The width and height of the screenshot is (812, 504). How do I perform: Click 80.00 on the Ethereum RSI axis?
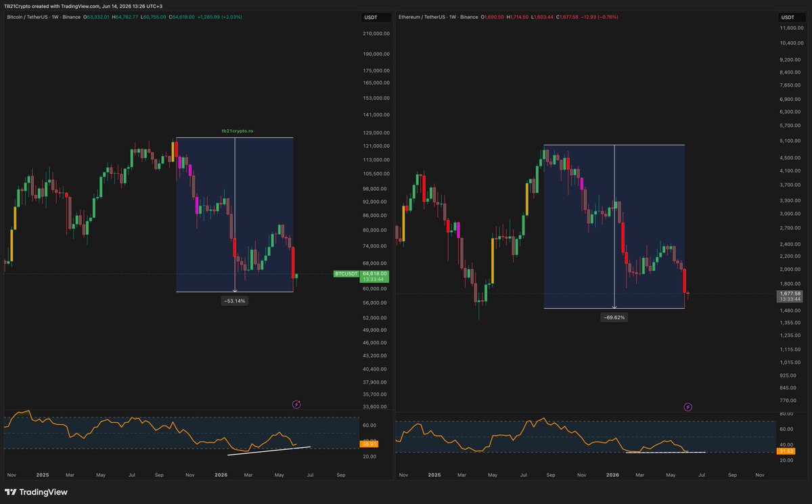point(786,413)
